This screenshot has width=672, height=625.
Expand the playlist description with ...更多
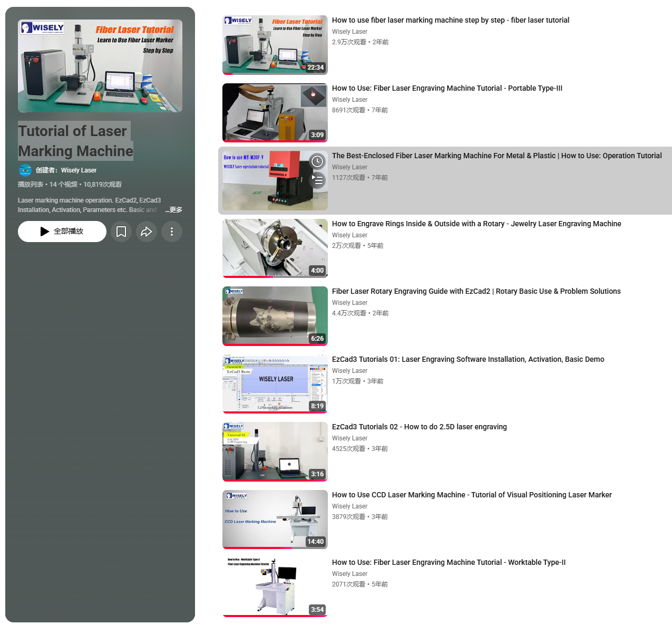pyautogui.click(x=174, y=210)
